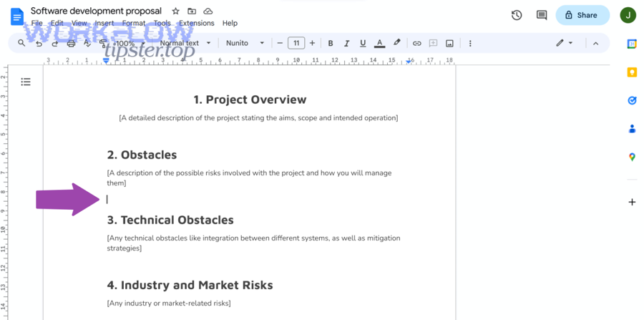Image resolution: width=644 pixels, height=320 pixels.
Task: Open Google Maps in the side panel
Action: [x=632, y=157]
